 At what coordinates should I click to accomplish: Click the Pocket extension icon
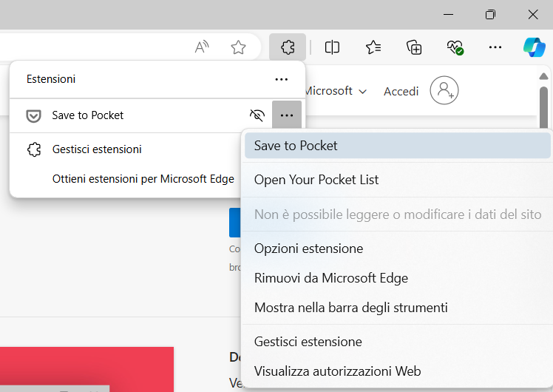[x=33, y=115]
